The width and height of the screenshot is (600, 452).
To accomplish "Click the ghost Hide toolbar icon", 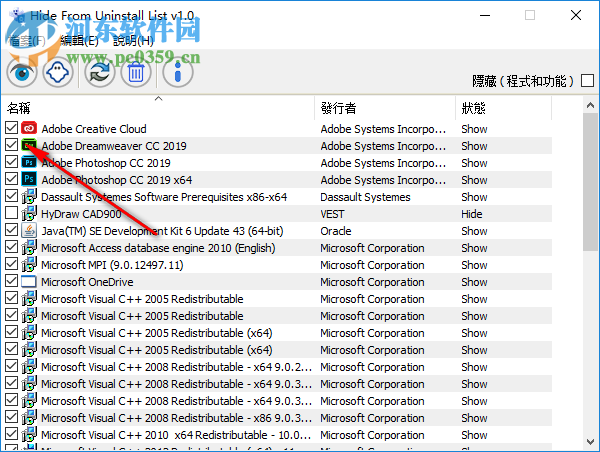I will tap(58, 72).
